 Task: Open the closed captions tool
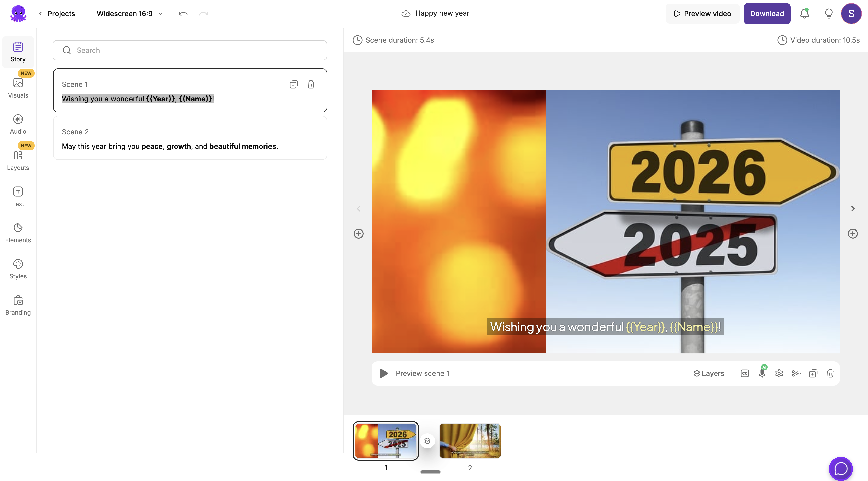[745, 373]
